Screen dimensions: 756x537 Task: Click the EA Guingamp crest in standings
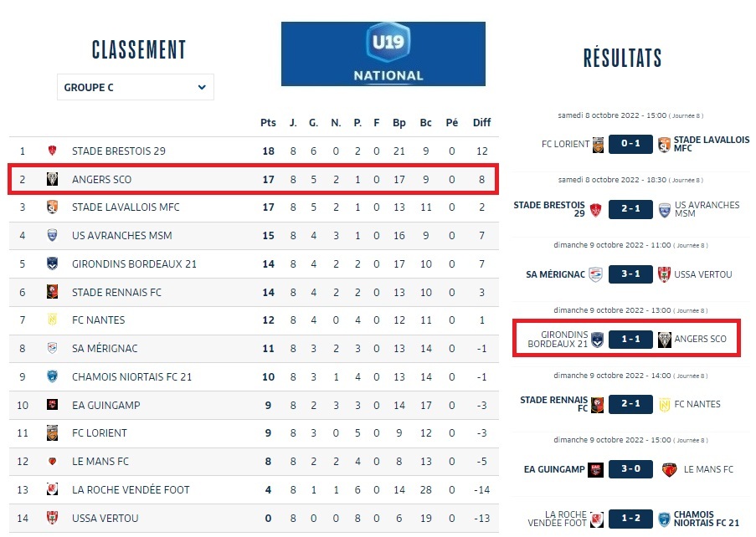(x=52, y=405)
